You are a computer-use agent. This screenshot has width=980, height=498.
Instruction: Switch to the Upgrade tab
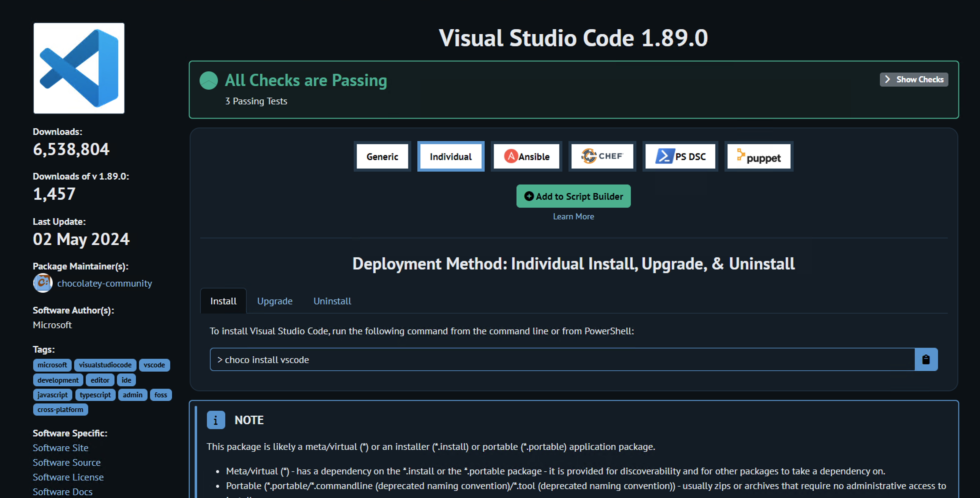pos(275,301)
